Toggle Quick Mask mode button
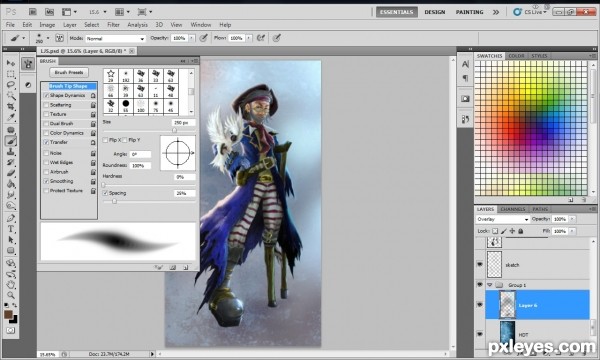Screen dimensions: 600x360 [x=11, y=330]
